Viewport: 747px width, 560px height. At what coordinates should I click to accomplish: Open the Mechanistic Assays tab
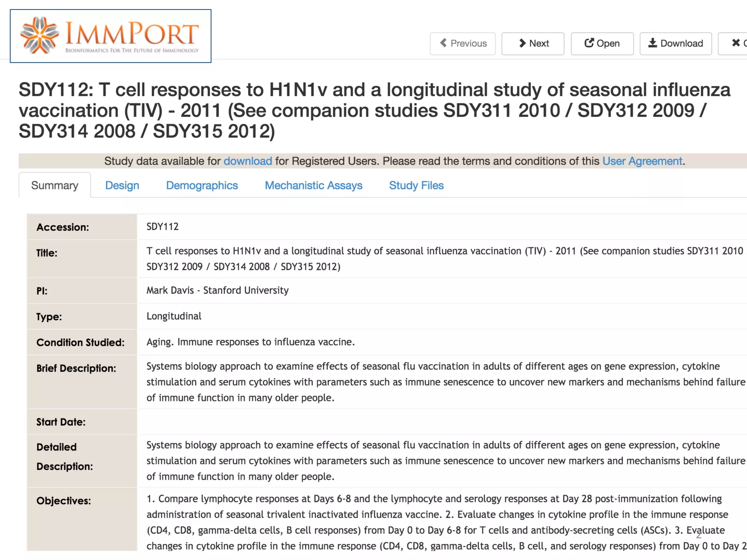[x=313, y=186]
